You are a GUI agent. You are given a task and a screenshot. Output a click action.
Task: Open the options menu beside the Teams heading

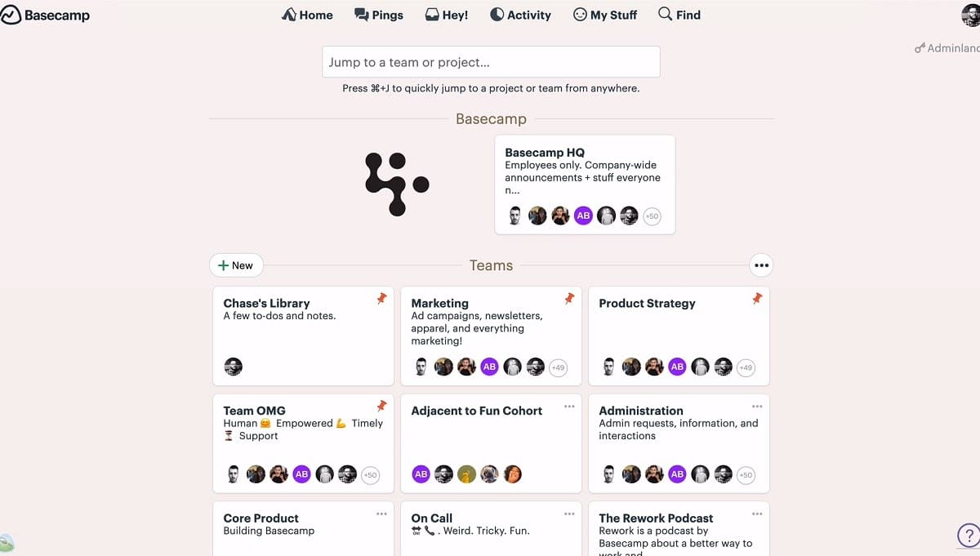click(760, 265)
